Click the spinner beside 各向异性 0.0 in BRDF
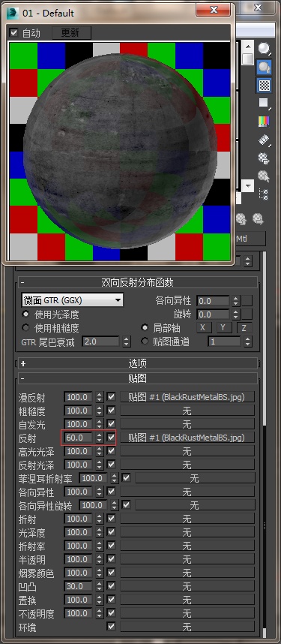 coord(235,301)
